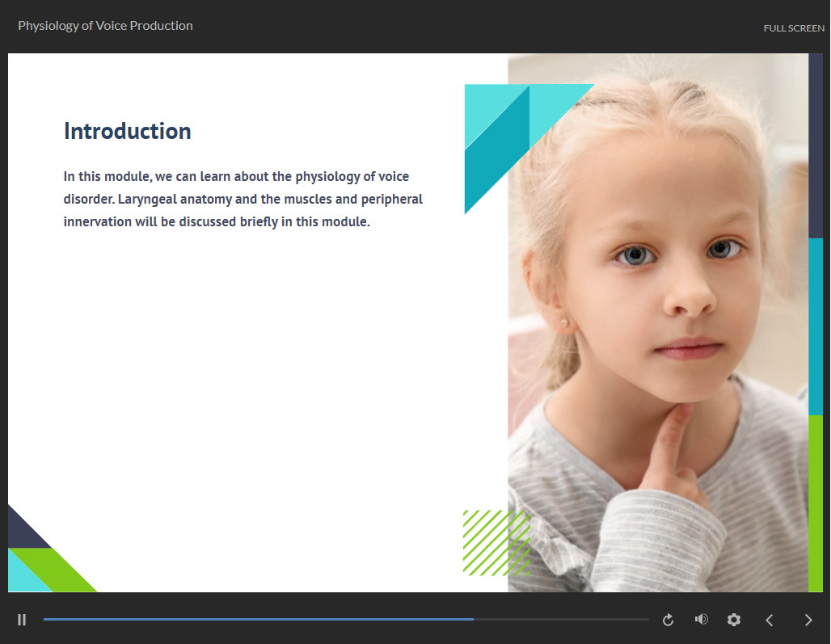
Task: Seek on the slide progress bar
Action: (346, 619)
